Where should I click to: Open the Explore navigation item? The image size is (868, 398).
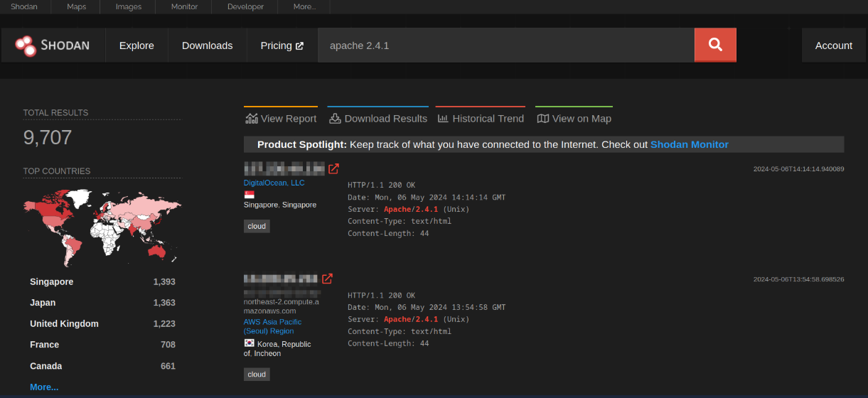[x=136, y=45]
